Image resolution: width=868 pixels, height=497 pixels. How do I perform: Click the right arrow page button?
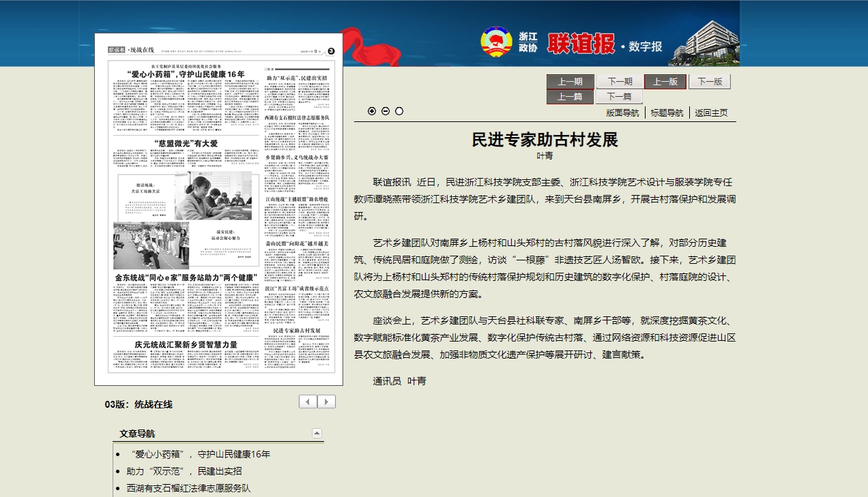point(326,402)
